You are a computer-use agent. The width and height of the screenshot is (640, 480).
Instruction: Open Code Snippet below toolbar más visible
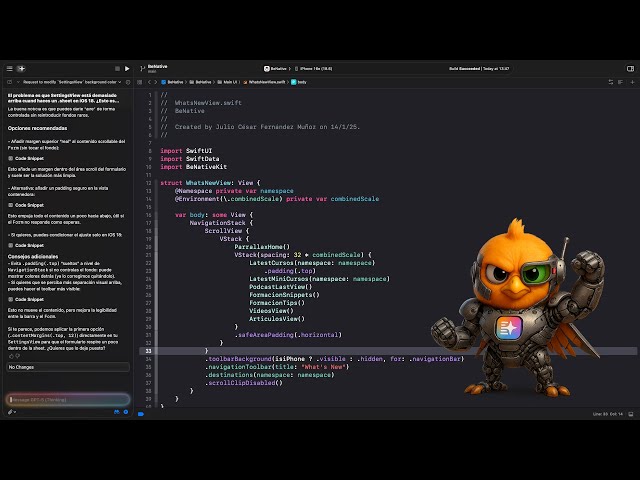click(26, 299)
